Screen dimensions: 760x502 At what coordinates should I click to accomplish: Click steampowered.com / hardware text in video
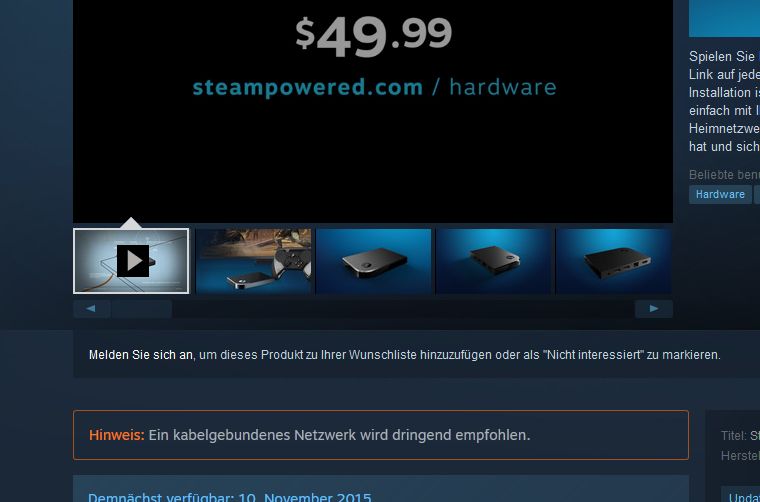click(x=374, y=88)
